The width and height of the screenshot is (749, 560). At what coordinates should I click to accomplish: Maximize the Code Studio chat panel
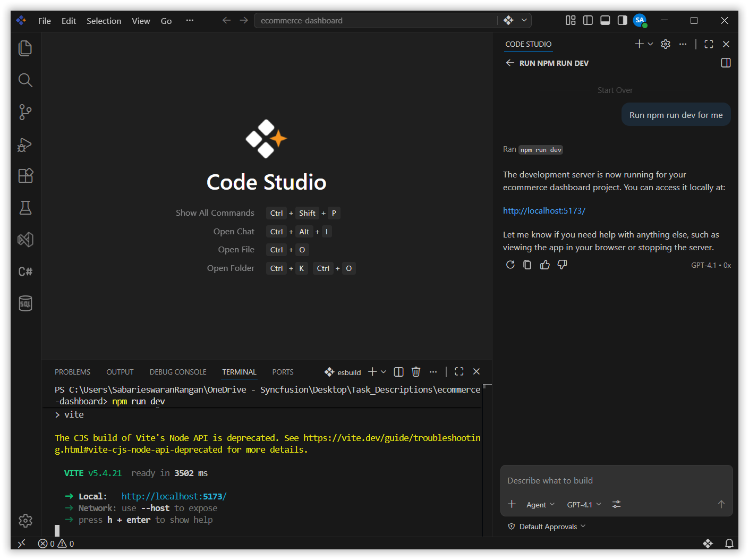pyautogui.click(x=709, y=44)
